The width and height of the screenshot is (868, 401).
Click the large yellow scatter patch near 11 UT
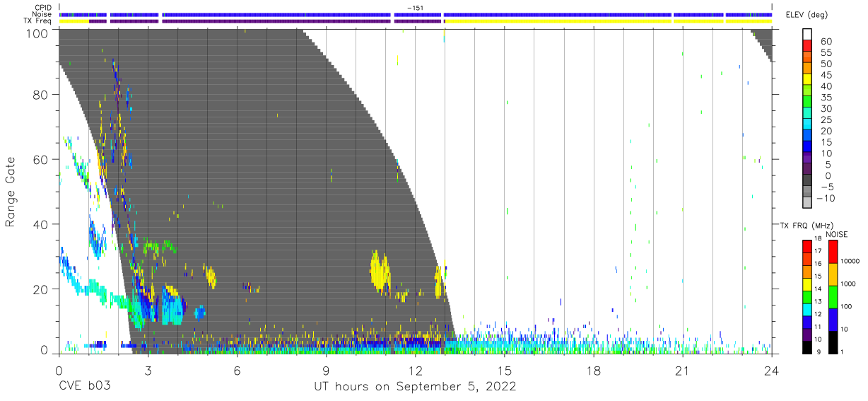tap(380, 272)
